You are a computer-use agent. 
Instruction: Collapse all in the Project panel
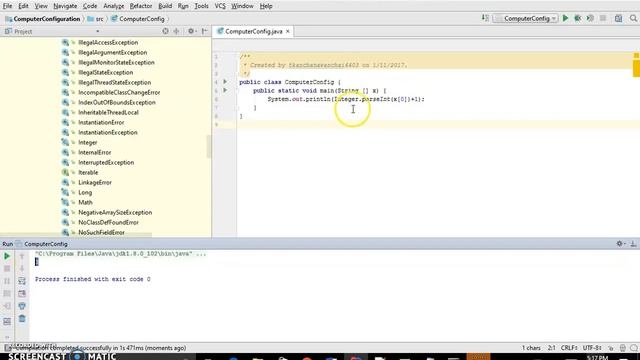coord(176,31)
